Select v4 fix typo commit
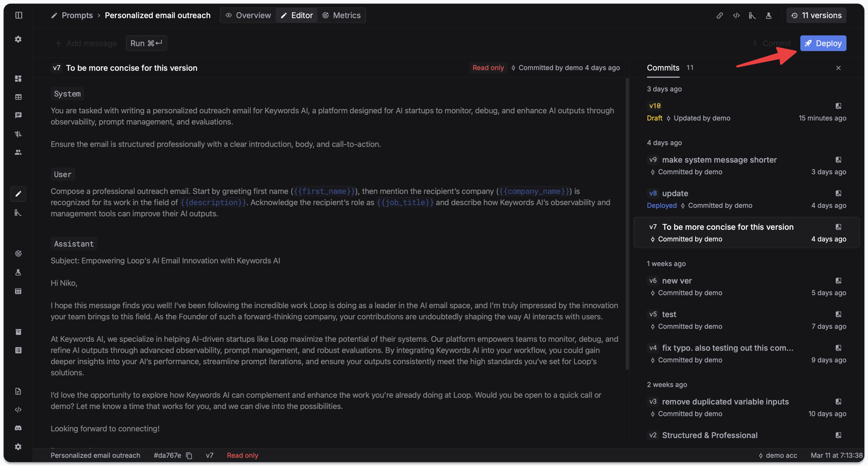The width and height of the screenshot is (868, 466). click(746, 354)
